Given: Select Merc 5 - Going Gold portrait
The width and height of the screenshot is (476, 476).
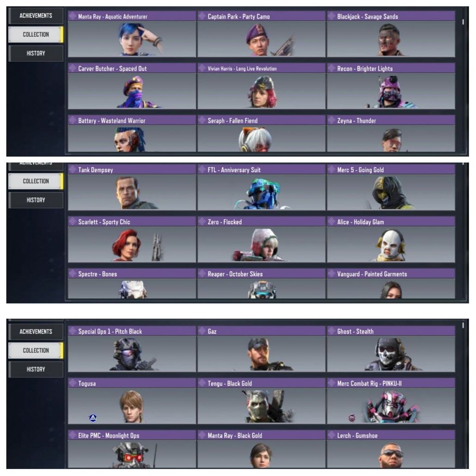Looking at the screenshot, I should [x=391, y=188].
